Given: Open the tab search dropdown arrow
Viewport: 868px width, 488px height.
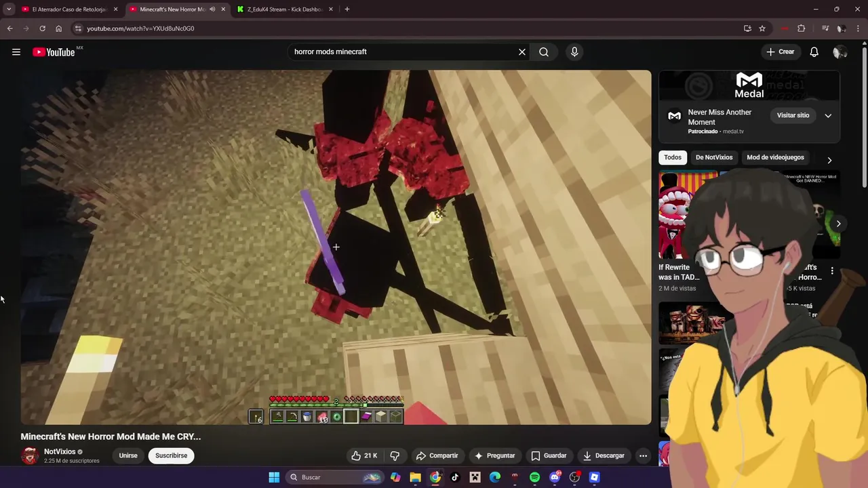Looking at the screenshot, I should 9,9.
